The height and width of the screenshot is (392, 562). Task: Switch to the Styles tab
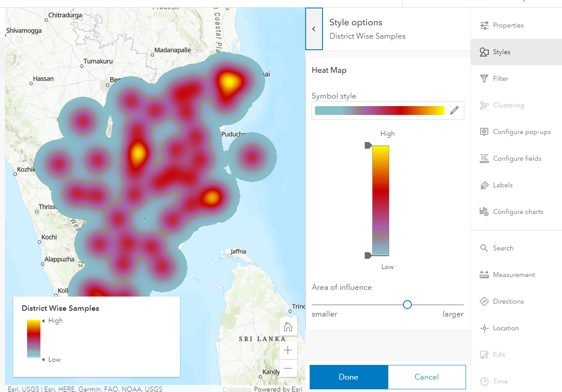[x=499, y=52]
